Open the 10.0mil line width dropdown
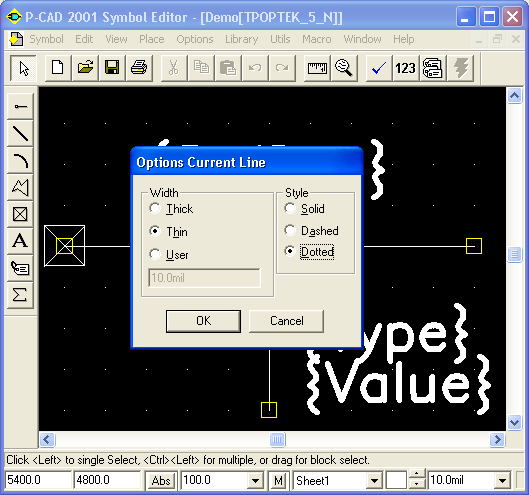This screenshot has height=495, width=529. click(502, 480)
